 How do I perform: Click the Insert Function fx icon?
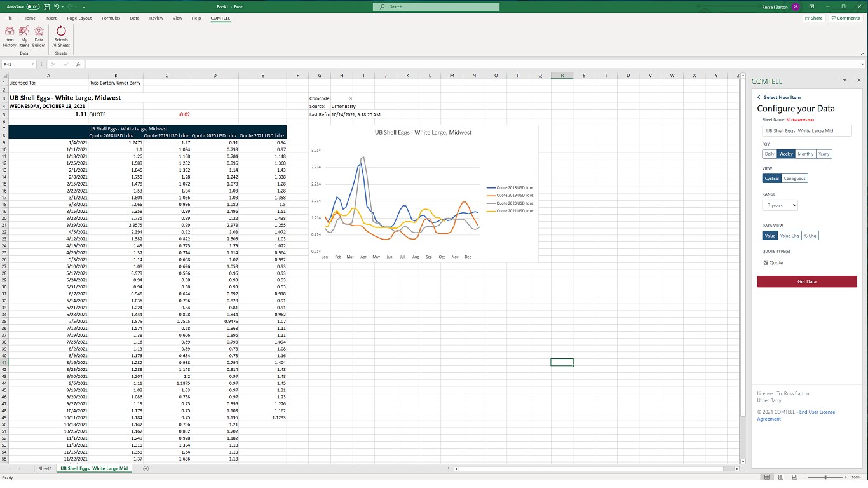(x=78, y=64)
